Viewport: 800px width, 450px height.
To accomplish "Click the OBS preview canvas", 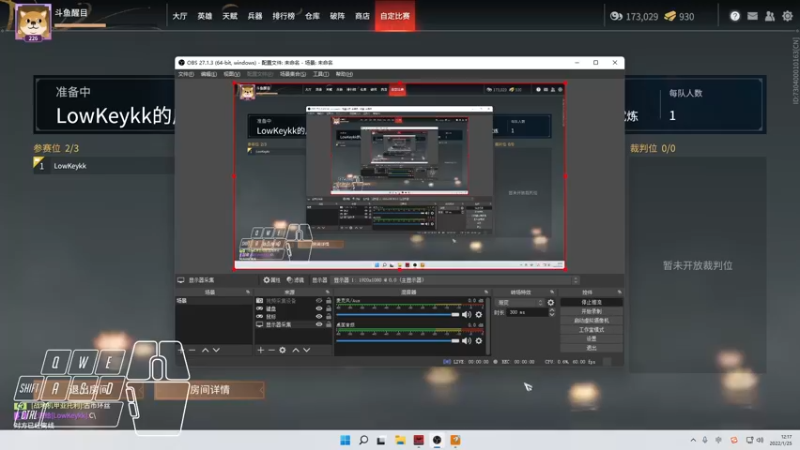I will click(400, 177).
